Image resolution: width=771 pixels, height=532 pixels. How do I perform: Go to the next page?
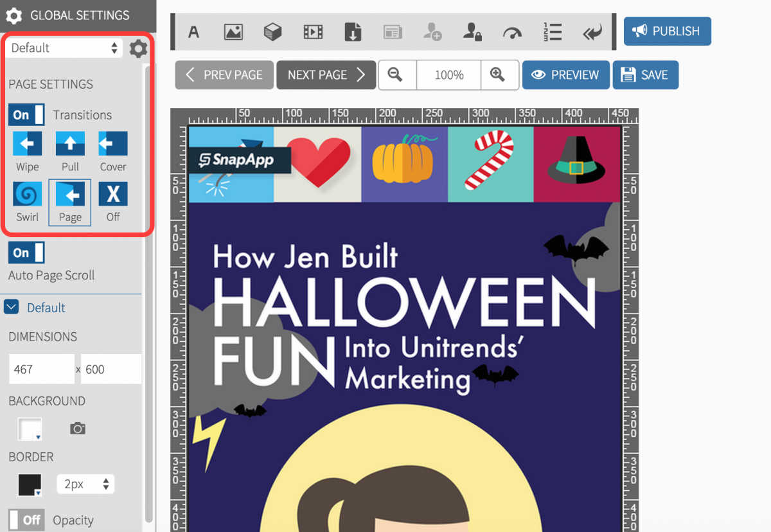[326, 75]
